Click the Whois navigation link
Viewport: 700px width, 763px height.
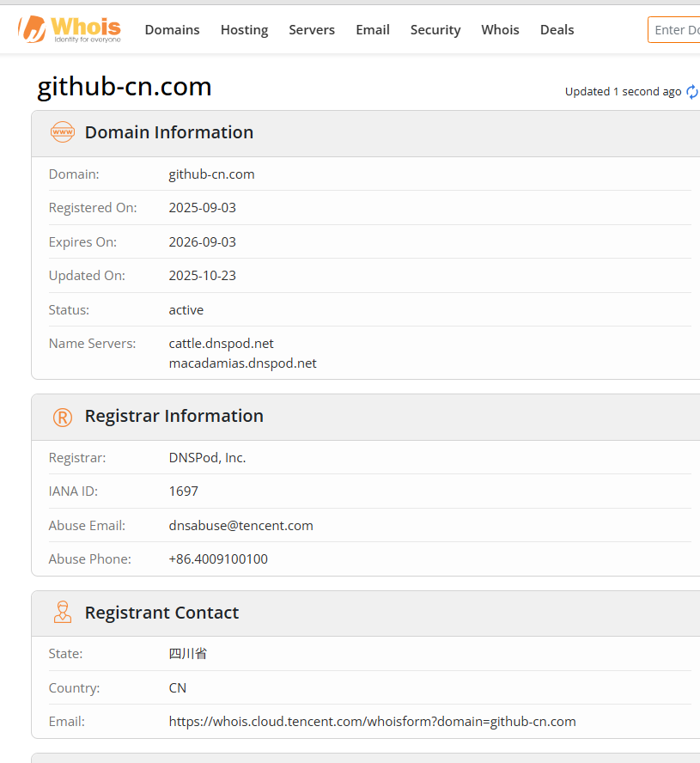(x=500, y=30)
